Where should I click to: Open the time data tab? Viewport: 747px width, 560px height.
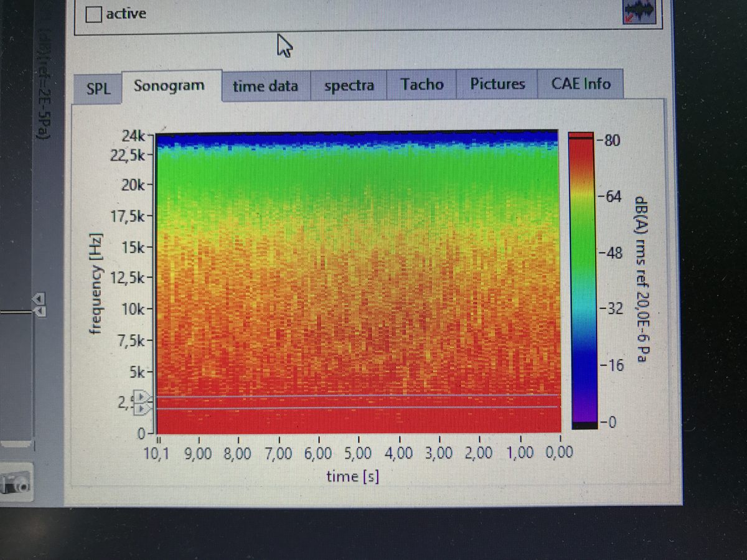pos(266,86)
